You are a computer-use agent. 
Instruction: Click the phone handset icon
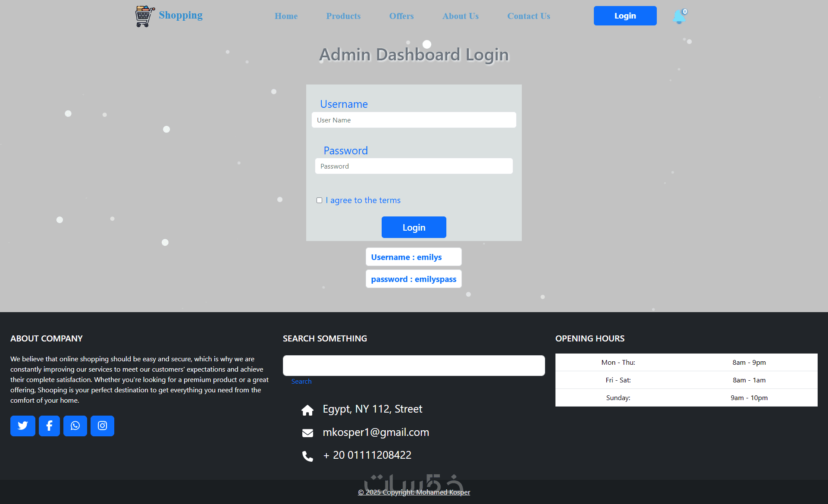click(x=307, y=456)
